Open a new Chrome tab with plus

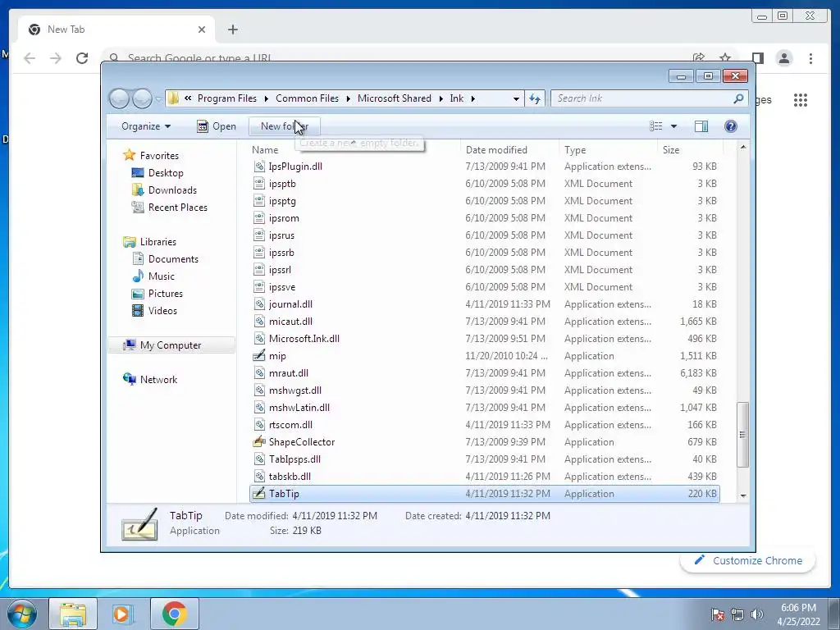232,30
